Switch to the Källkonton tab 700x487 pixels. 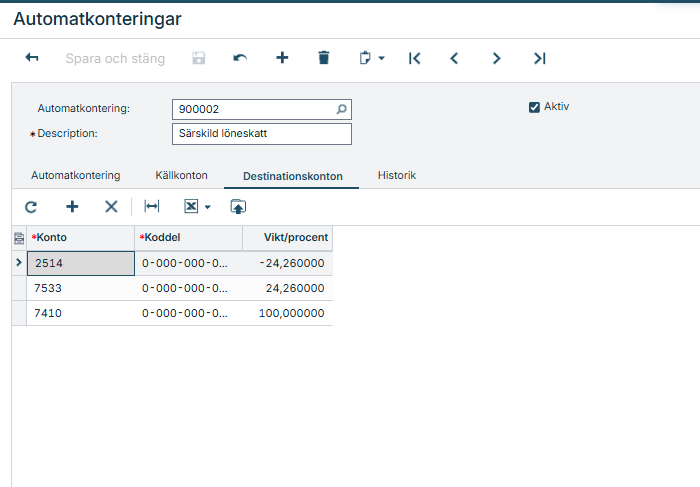(181, 175)
